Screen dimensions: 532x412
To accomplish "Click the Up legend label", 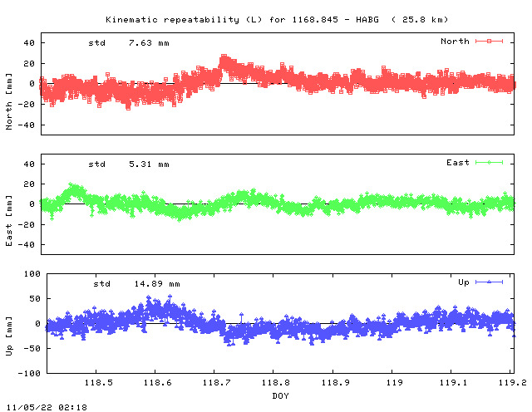I will pos(464,282).
